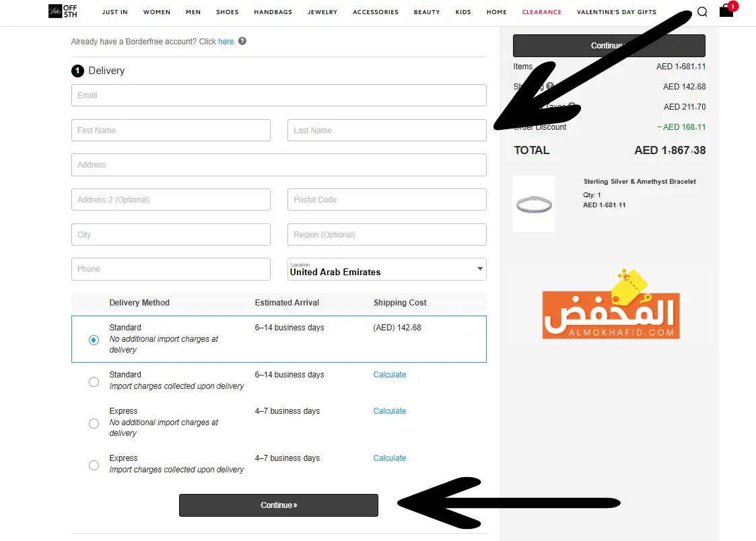Open the CLEARANCE menu
This screenshot has height=541, width=756.
[x=541, y=12]
